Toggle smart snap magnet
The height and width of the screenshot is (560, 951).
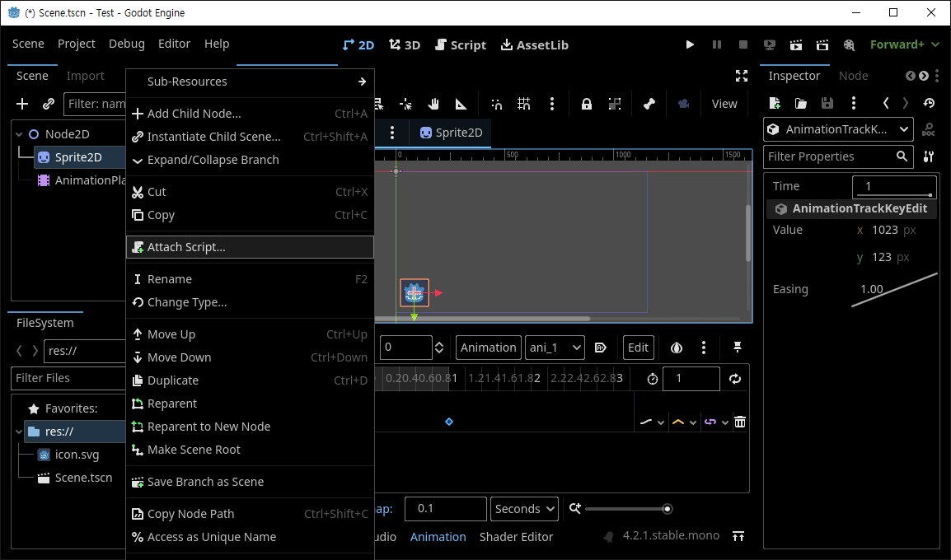point(496,104)
